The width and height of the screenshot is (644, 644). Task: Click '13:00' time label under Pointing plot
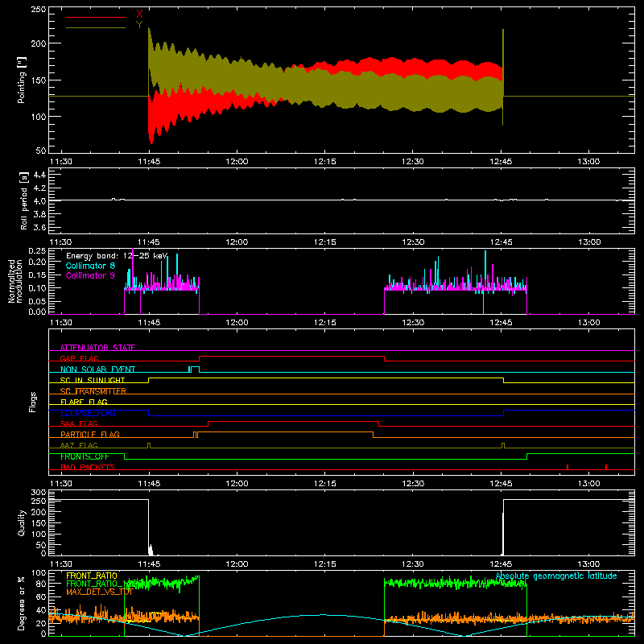(x=588, y=162)
